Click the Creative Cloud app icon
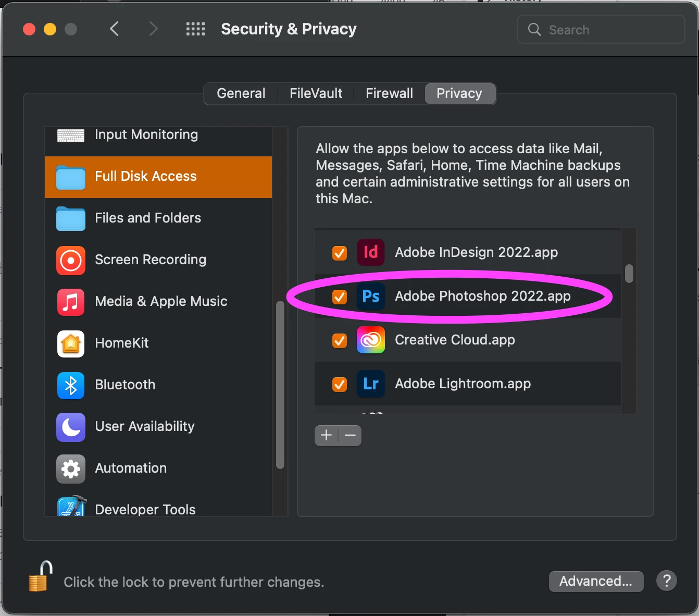The image size is (699, 616). (371, 340)
